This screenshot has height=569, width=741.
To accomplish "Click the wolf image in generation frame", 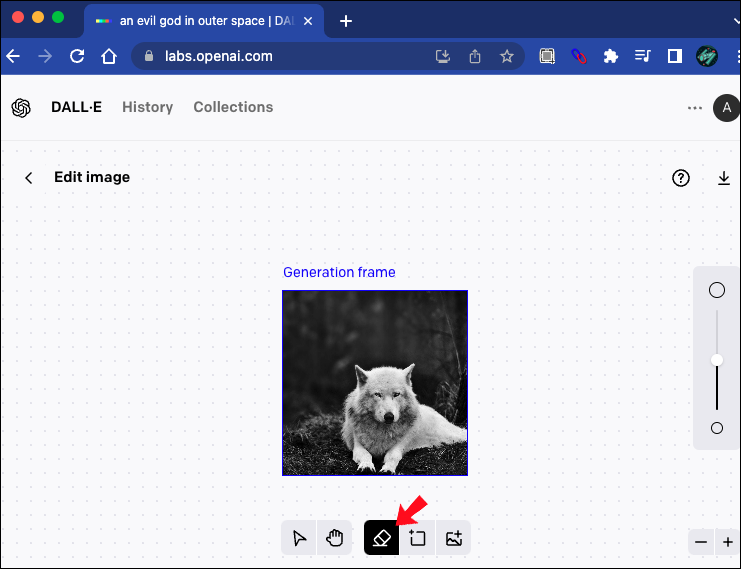I will coord(375,383).
